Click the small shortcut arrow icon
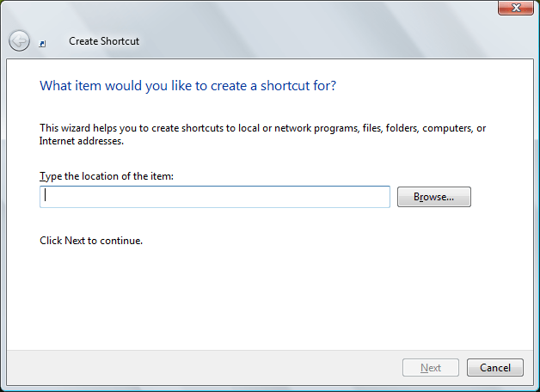This screenshot has width=540, height=392. [42, 44]
